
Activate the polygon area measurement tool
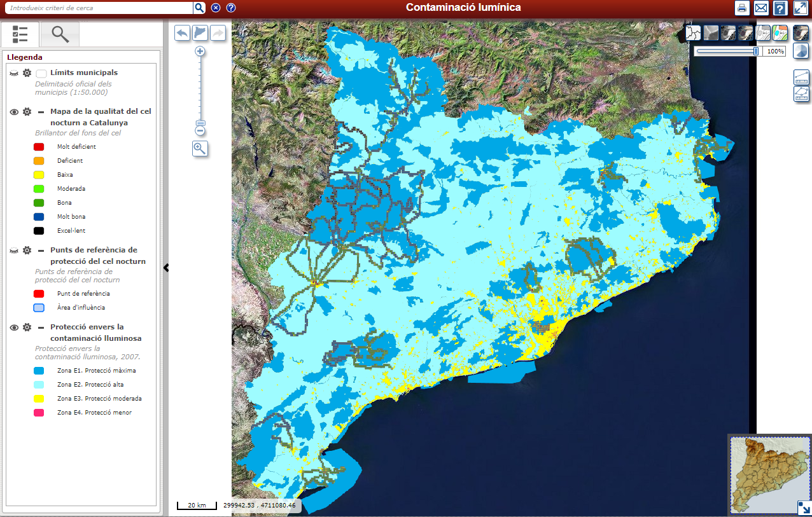pos(801,94)
